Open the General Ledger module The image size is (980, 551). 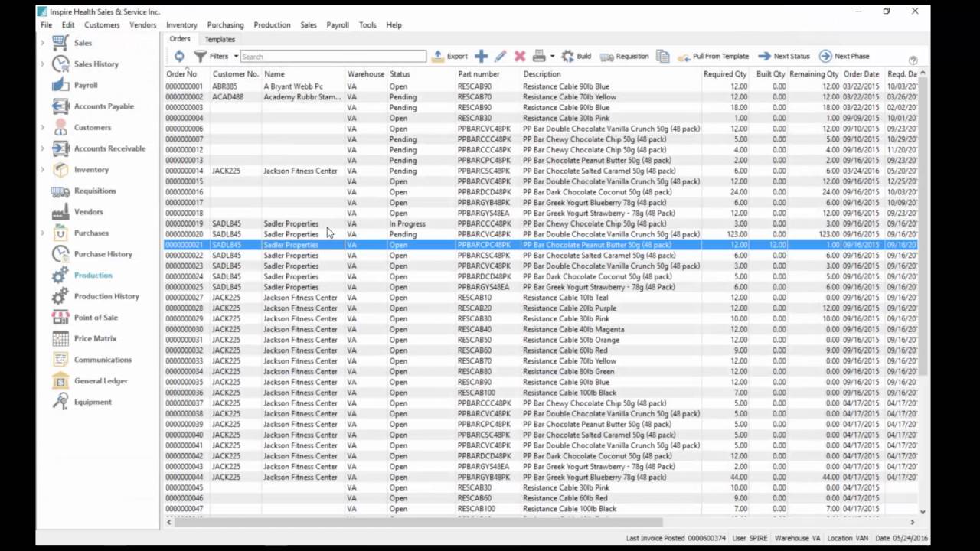(x=100, y=381)
